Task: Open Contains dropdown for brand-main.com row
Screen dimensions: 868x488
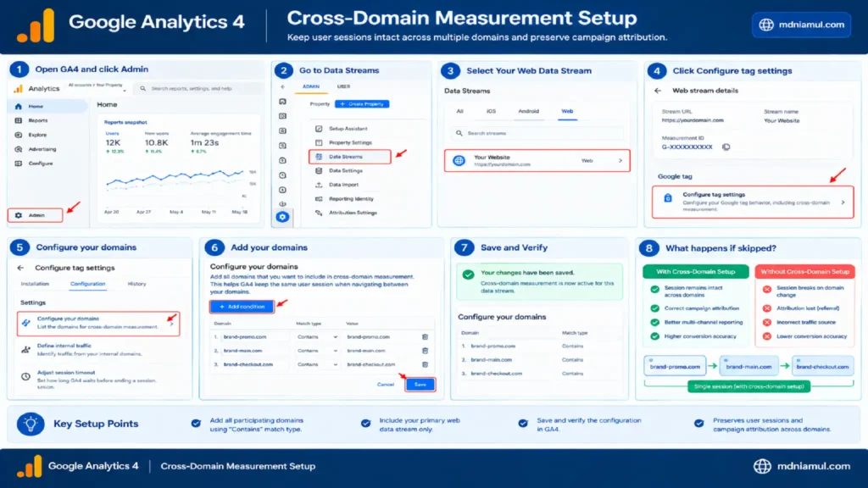Action: click(x=317, y=351)
